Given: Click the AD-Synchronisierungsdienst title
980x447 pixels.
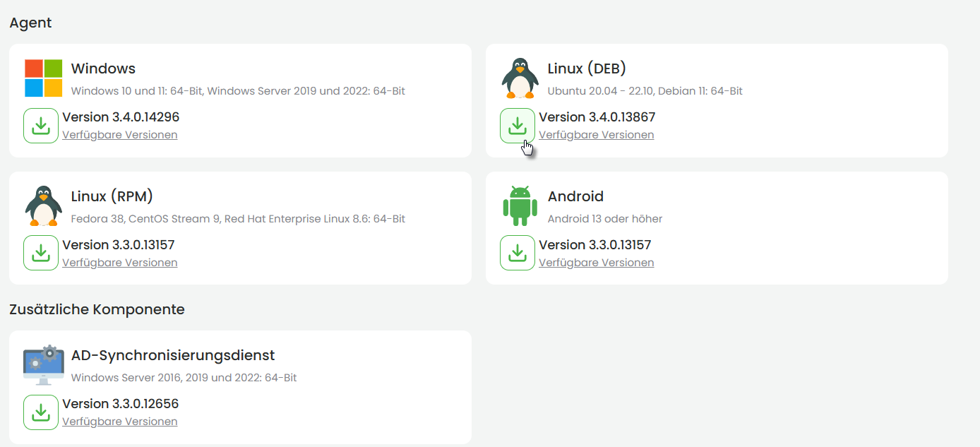Looking at the screenshot, I should click(173, 355).
